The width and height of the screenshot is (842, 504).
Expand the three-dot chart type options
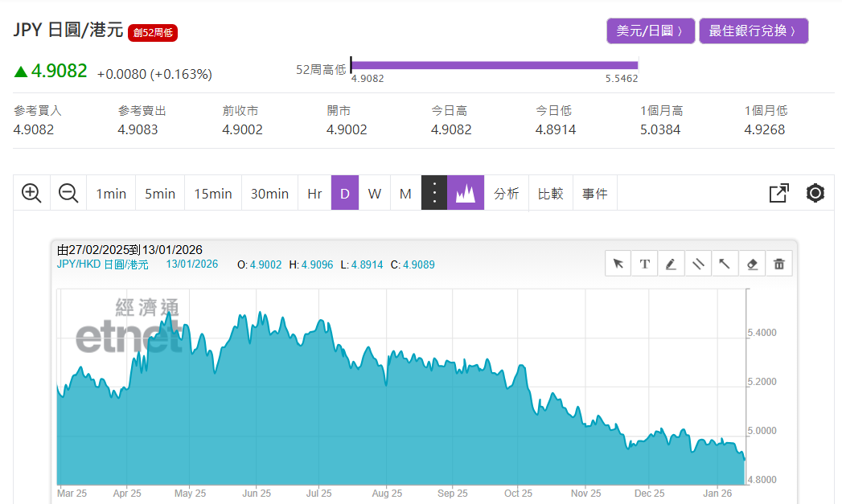434,193
